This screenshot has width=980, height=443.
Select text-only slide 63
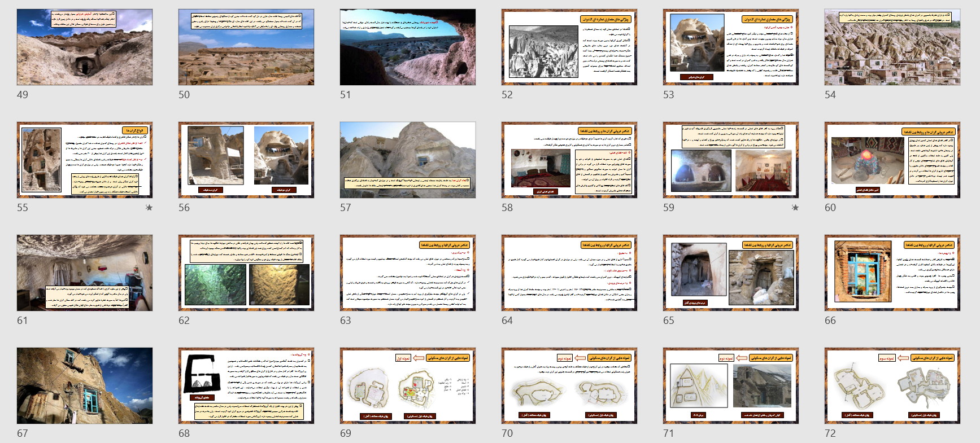click(408, 273)
